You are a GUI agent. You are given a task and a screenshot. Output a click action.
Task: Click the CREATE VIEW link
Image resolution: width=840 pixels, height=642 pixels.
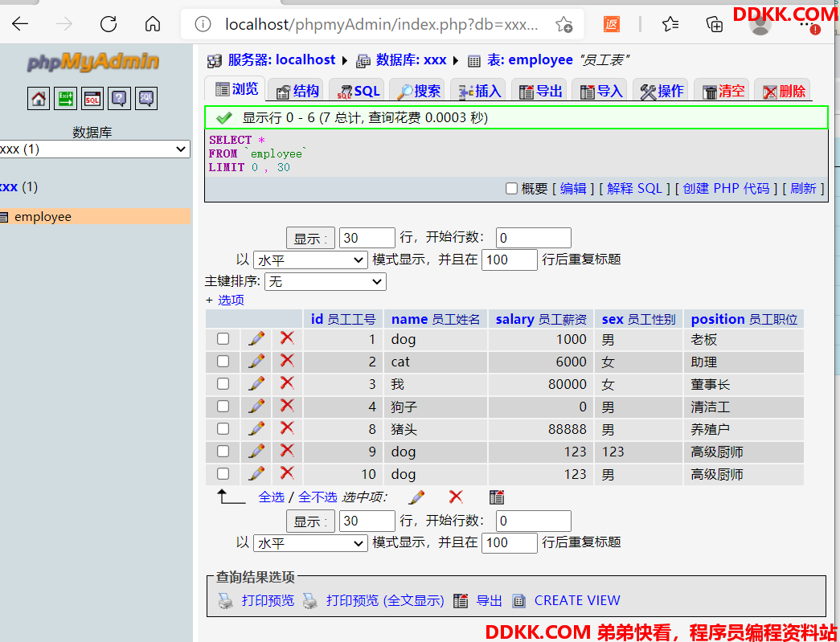point(577,601)
